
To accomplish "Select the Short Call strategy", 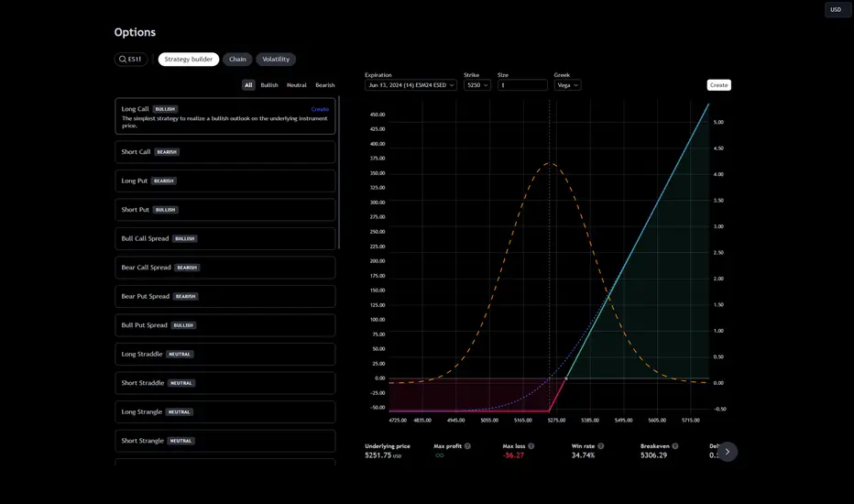I will click(224, 152).
